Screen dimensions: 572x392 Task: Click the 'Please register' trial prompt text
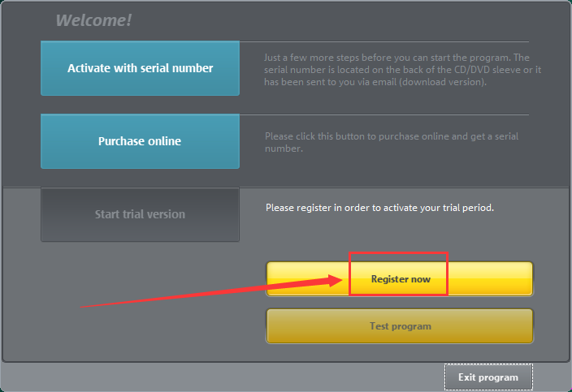click(x=379, y=208)
